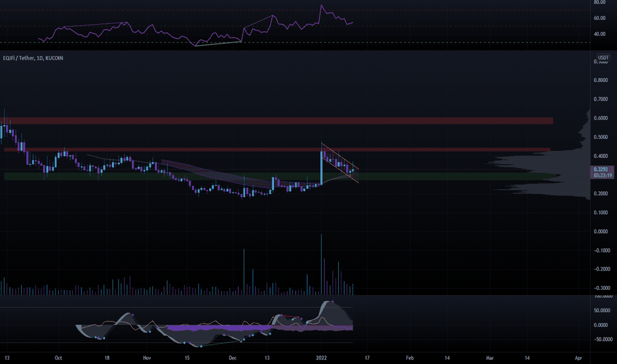The width and height of the screenshot is (617, 364).
Task: Click the -0.1000 price axis label
Action: pos(602,250)
